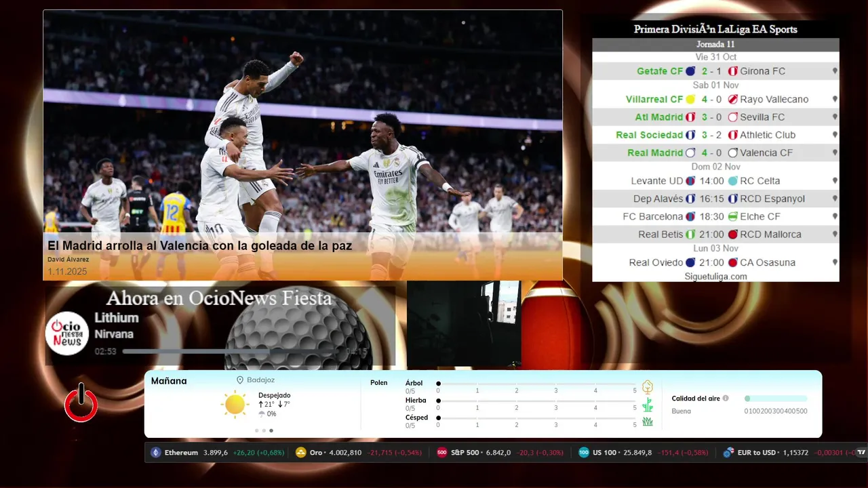Click the Villarreal CF yellow crest icon

tap(691, 99)
